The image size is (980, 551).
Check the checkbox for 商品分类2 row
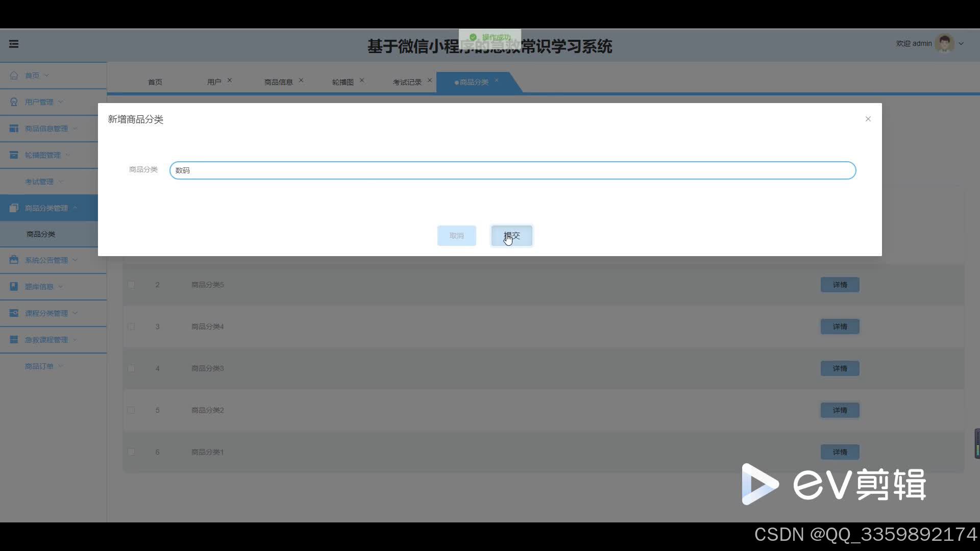132,410
